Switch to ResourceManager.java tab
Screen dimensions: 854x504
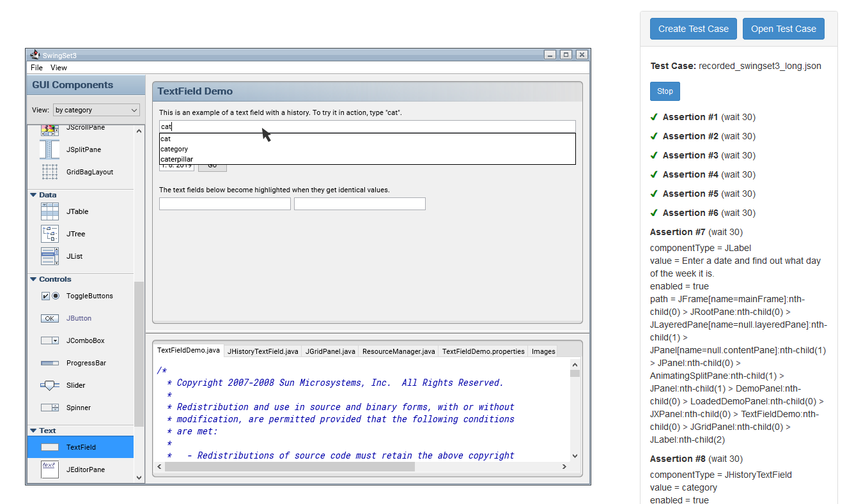pyautogui.click(x=399, y=351)
